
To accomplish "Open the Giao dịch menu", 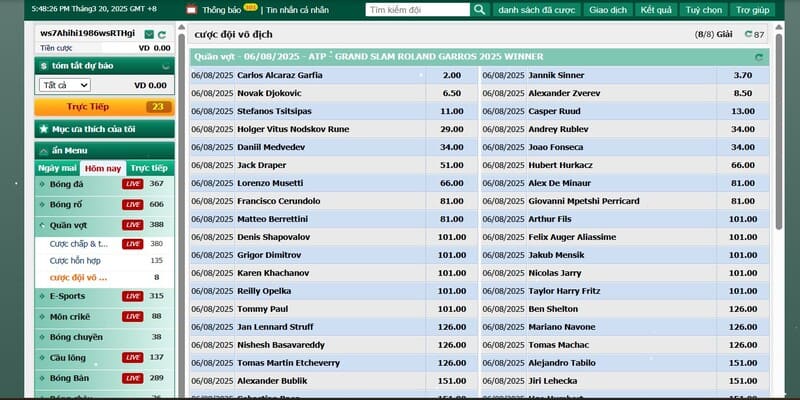I will tap(608, 10).
